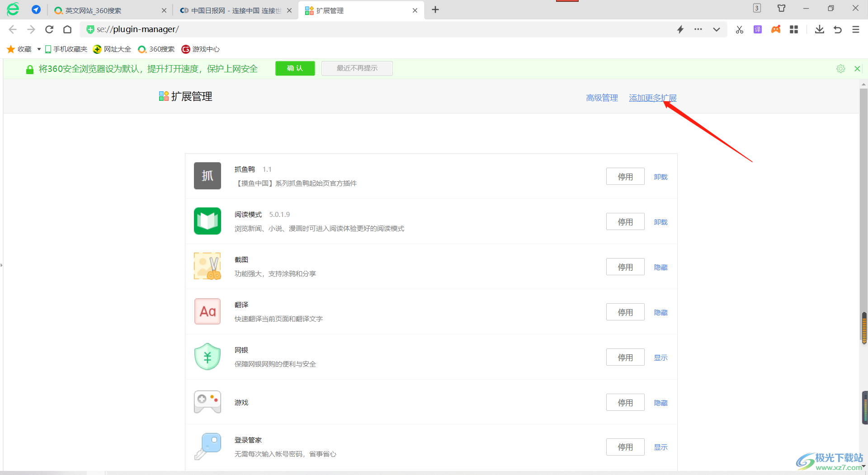Image resolution: width=868 pixels, height=475 pixels.
Task: Disable 登录管家 with its 停用 button
Action: pyautogui.click(x=625, y=447)
